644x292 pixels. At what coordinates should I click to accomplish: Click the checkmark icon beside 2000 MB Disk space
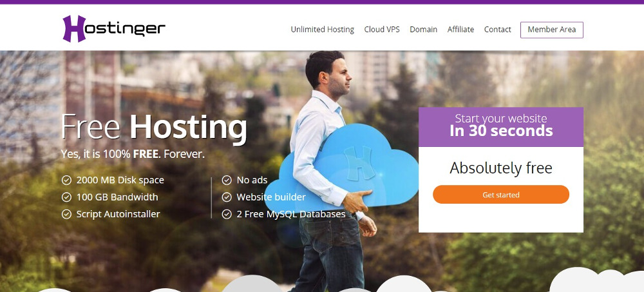pyautogui.click(x=66, y=180)
